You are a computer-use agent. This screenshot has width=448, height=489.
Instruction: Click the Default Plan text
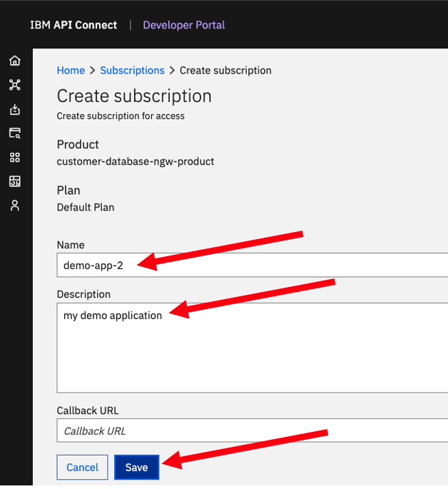pos(86,208)
